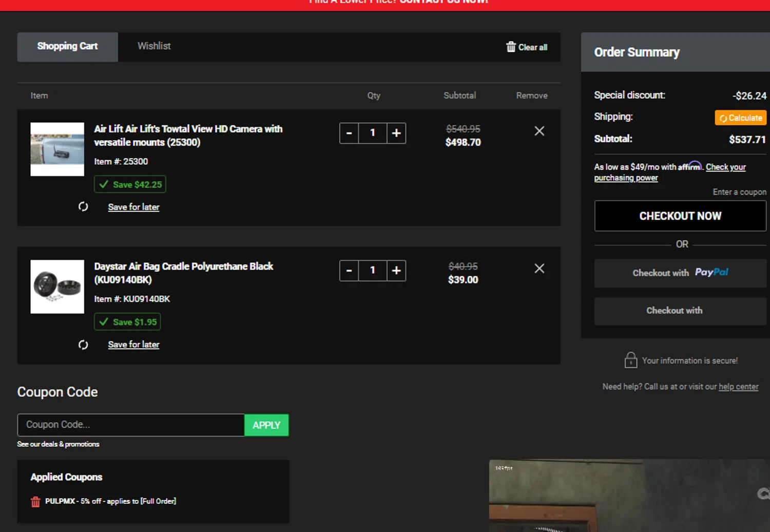Click the $537.71 subtotal value
Viewport: 770px width, 532px height.
747,140
